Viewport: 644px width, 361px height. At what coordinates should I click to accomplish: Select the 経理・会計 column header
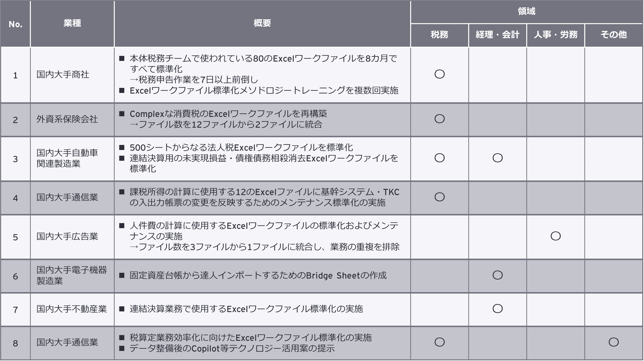click(497, 35)
